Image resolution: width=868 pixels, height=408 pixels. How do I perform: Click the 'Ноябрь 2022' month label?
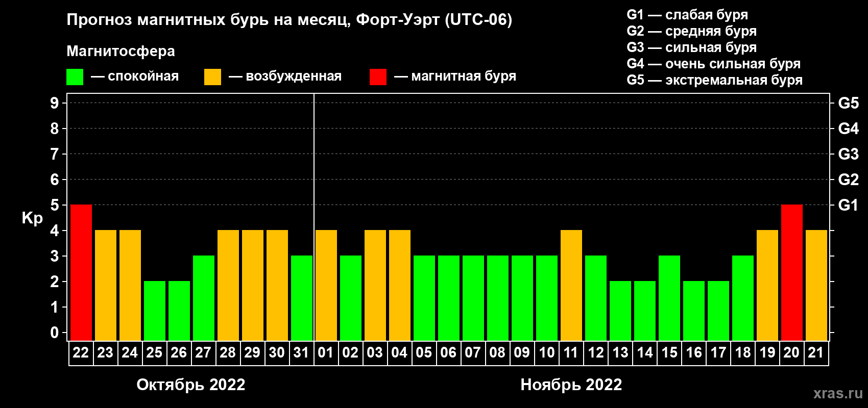(571, 385)
